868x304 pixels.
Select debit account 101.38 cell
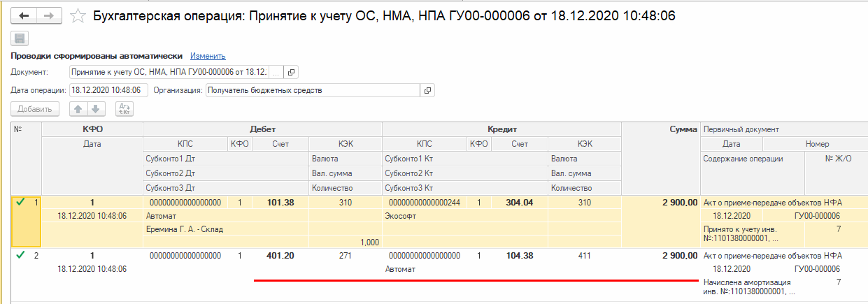tap(280, 203)
